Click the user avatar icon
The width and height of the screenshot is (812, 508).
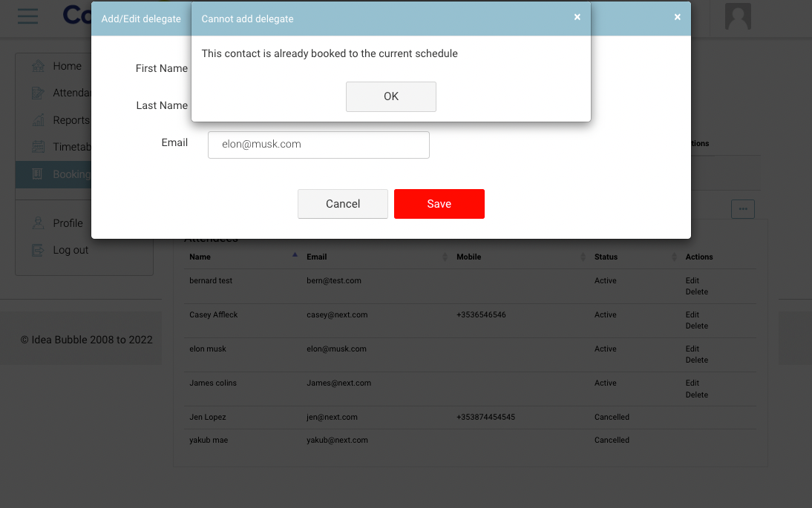click(x=738, y=16)
